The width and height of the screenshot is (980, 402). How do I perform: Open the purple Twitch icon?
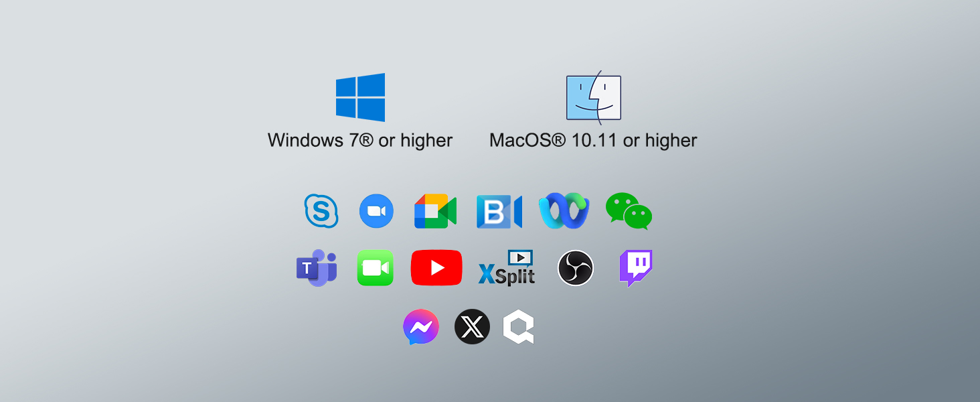636,269
